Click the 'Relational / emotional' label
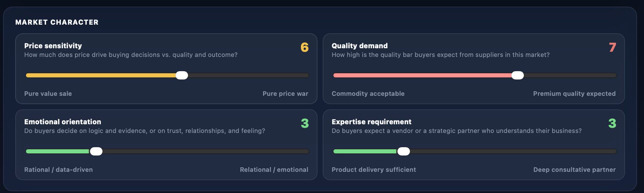644x193 pixels. click(274, 170)
